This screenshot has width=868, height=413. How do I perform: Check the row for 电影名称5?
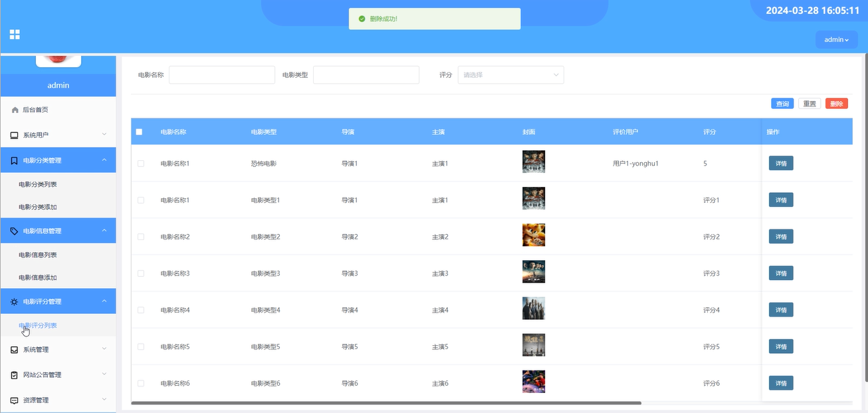point(141,346)
